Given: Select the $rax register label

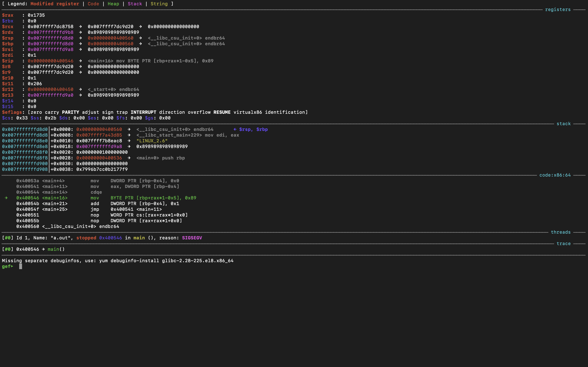Looking at the screenshot, I should (x=8, y=15).
